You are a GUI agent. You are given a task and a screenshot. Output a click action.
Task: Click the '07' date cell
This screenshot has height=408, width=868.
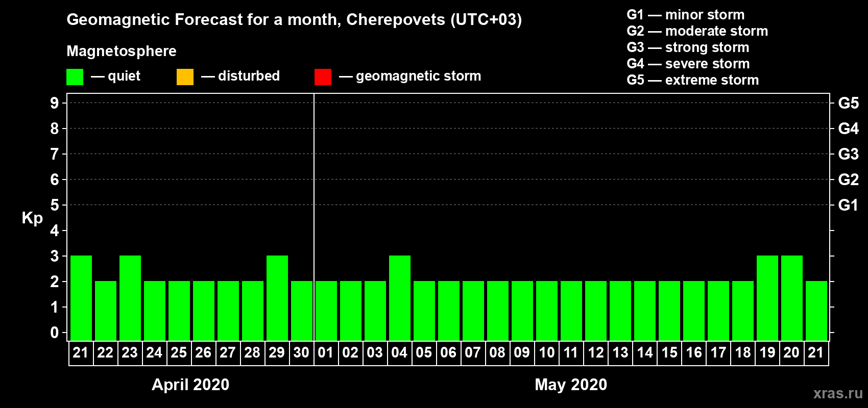[x=473, y=353]
